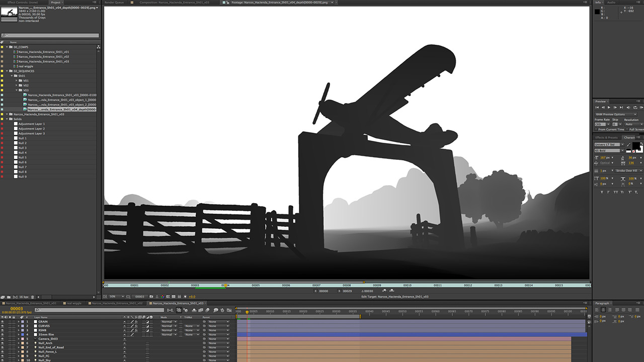Hide the GRAIN layer using its eye
This screenshot has width=644, height=362.
click(x=3, y=322)
